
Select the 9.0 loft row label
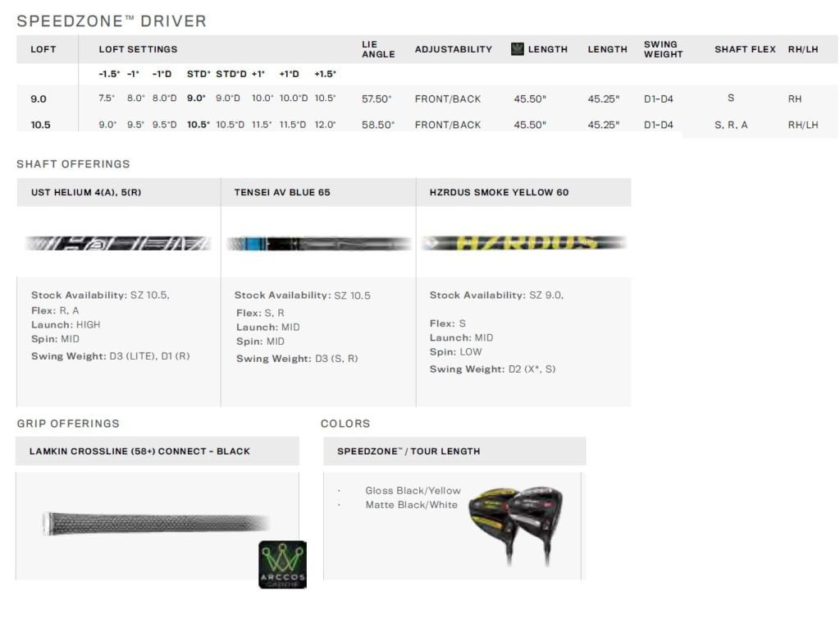pos(39,99)
